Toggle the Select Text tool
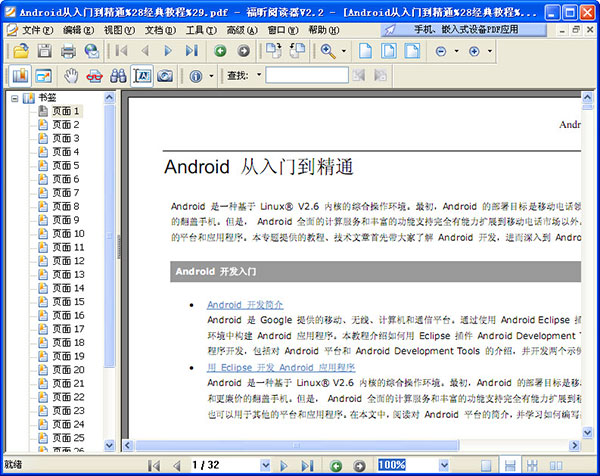The width and height of the screenshot is (600, 476). [141, 76]
